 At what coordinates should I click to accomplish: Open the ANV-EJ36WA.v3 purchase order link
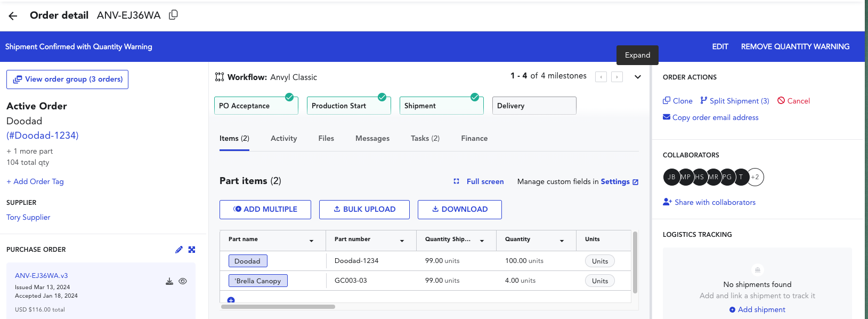click(x=42, y=276)
